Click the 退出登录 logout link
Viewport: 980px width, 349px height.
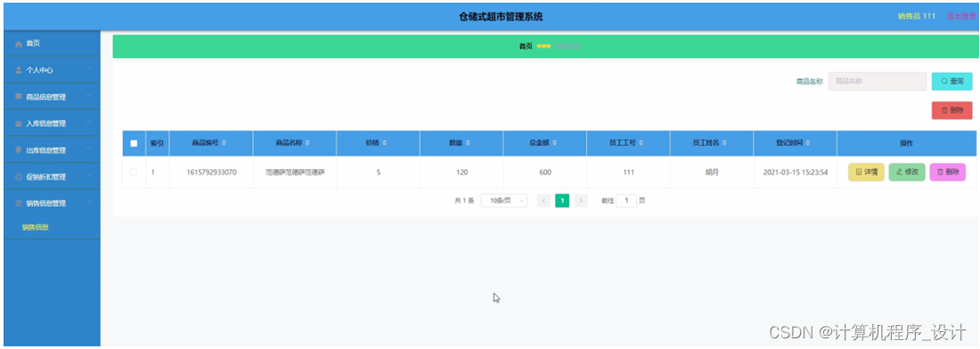coord(961,16)
